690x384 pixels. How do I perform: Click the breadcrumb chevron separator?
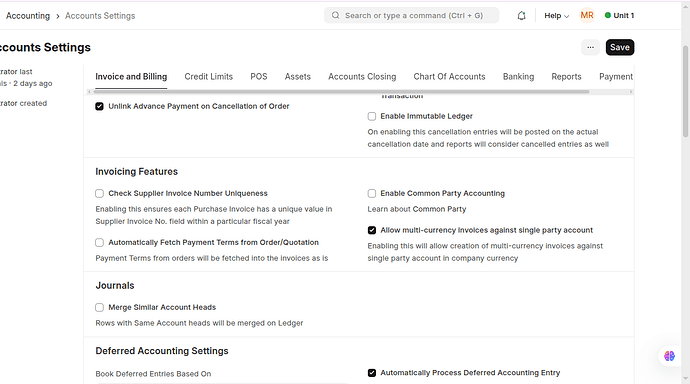pos(58,16)
